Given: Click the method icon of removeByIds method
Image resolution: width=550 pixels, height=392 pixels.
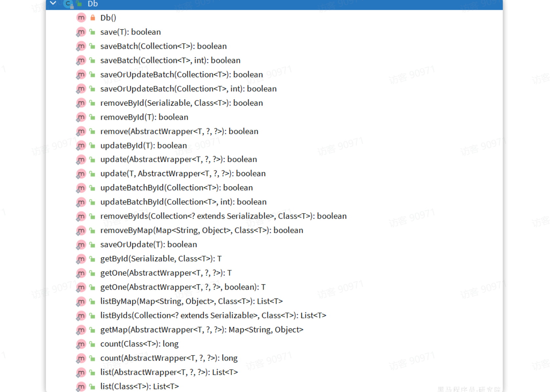Looking at the screenshot, I should (81, 216).
